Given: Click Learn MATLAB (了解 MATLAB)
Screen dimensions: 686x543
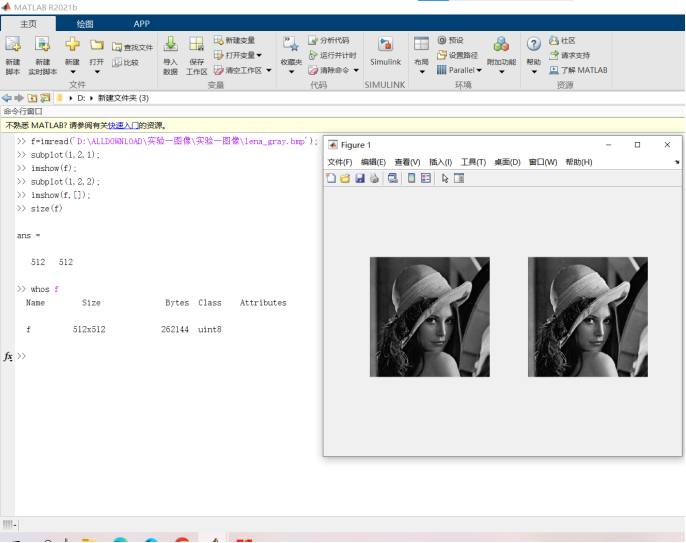Looking at the screenshot, I should [578, 70].
